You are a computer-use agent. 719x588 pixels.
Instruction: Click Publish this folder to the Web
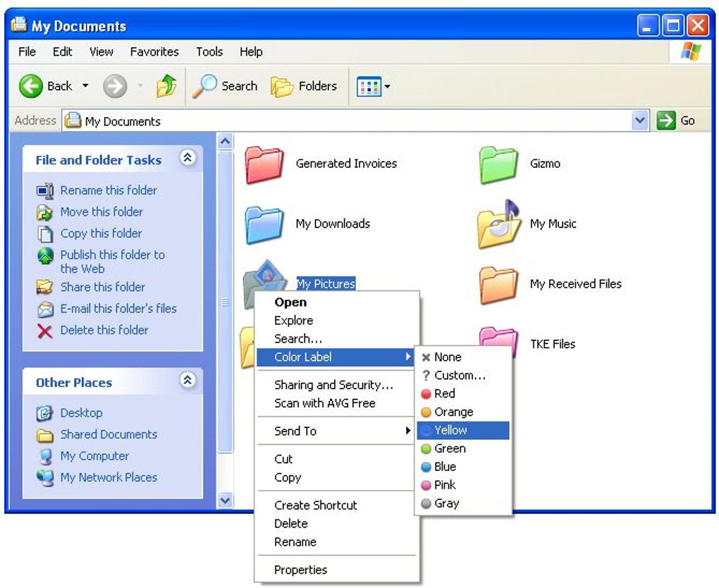[113, 262]
